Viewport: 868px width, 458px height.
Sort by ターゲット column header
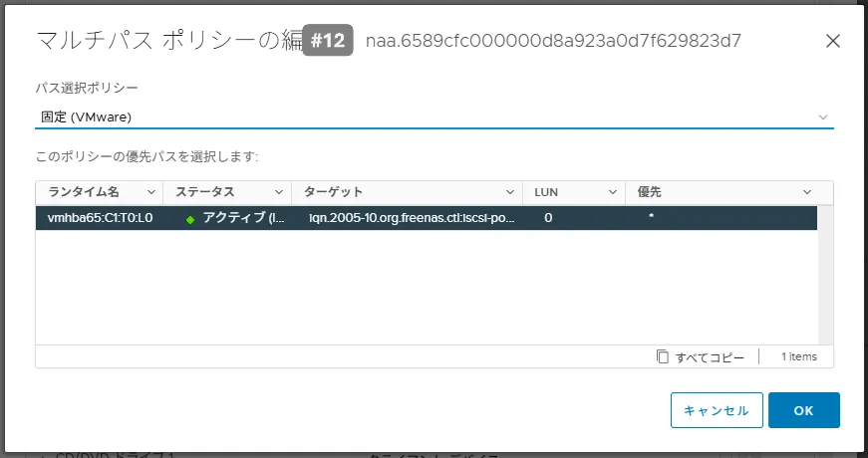click(333, 192)
